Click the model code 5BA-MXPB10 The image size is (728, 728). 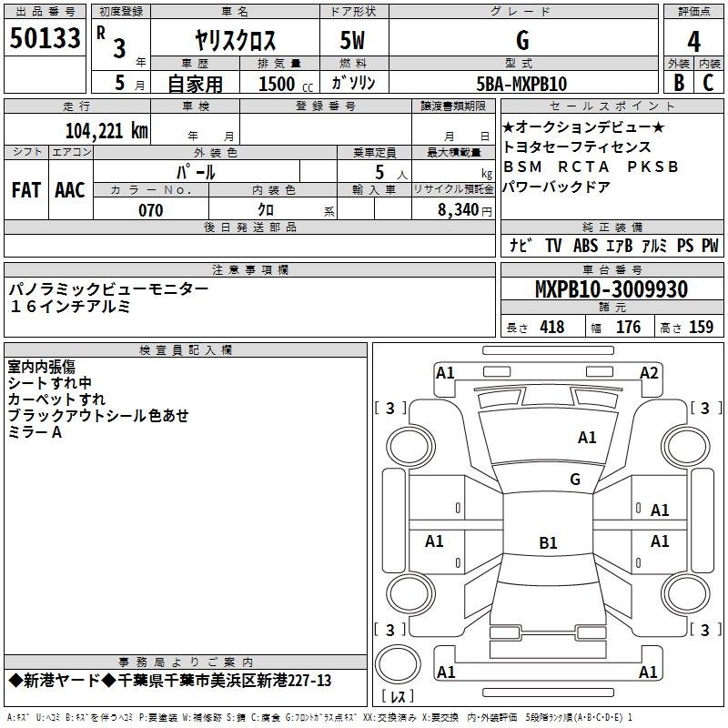521,84
